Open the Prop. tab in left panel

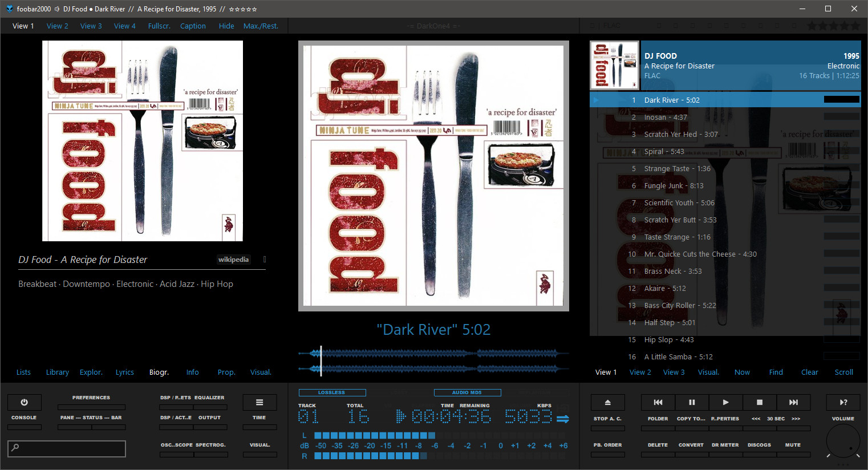tap(226, 372)
